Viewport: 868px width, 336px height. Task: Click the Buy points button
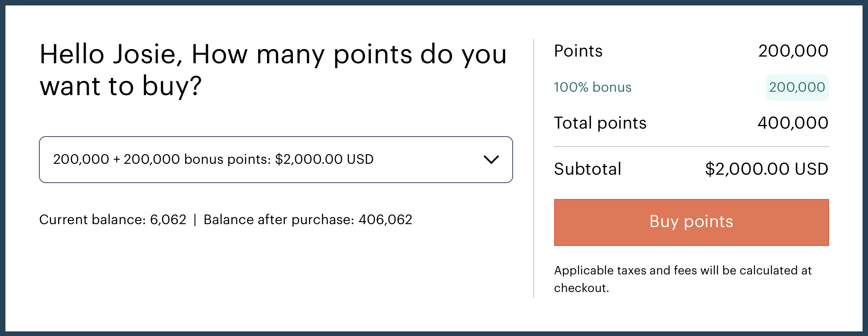click(x=691, y=222)
